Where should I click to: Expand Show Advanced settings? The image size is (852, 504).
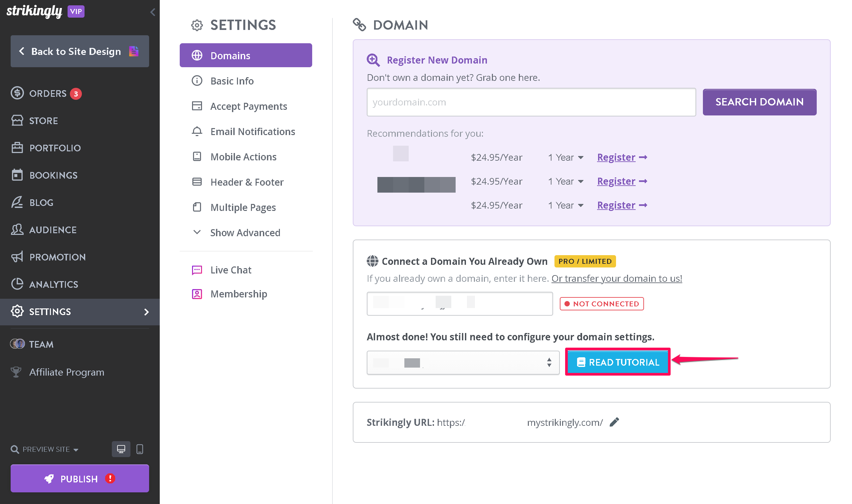tap(245, 233)
